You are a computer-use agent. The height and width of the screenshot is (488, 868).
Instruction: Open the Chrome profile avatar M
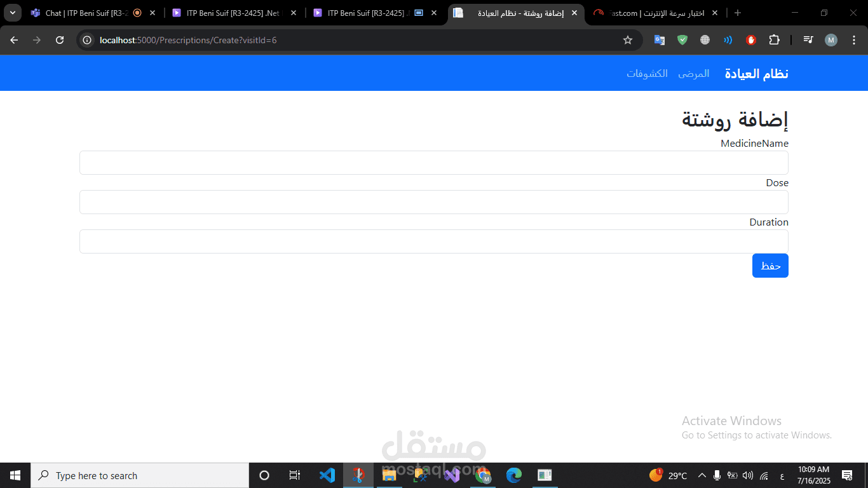[831, 40]
